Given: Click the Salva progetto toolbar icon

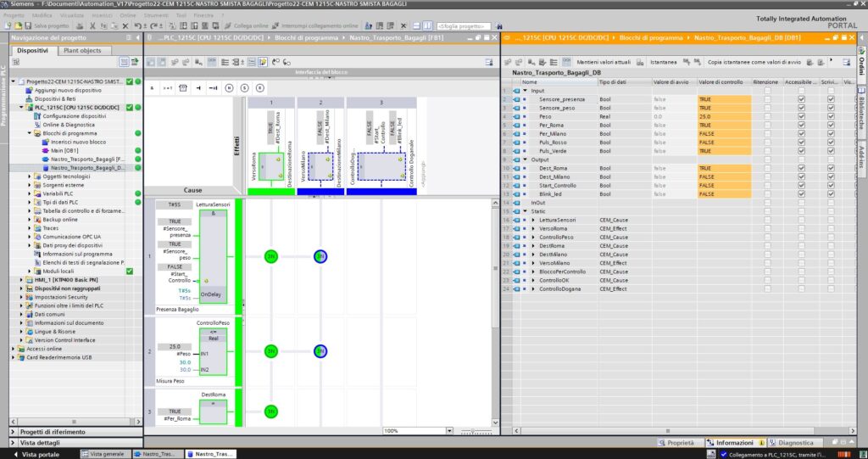Looking at the screenshot, I should pos(29,25).
